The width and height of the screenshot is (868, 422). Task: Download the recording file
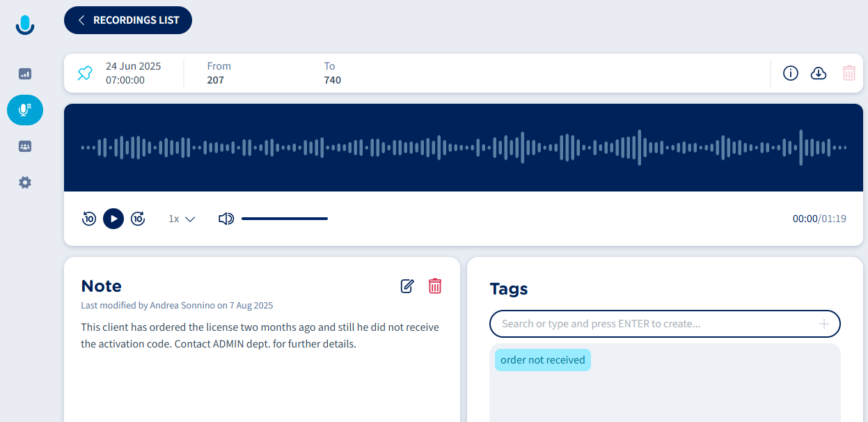pos(819,73)
